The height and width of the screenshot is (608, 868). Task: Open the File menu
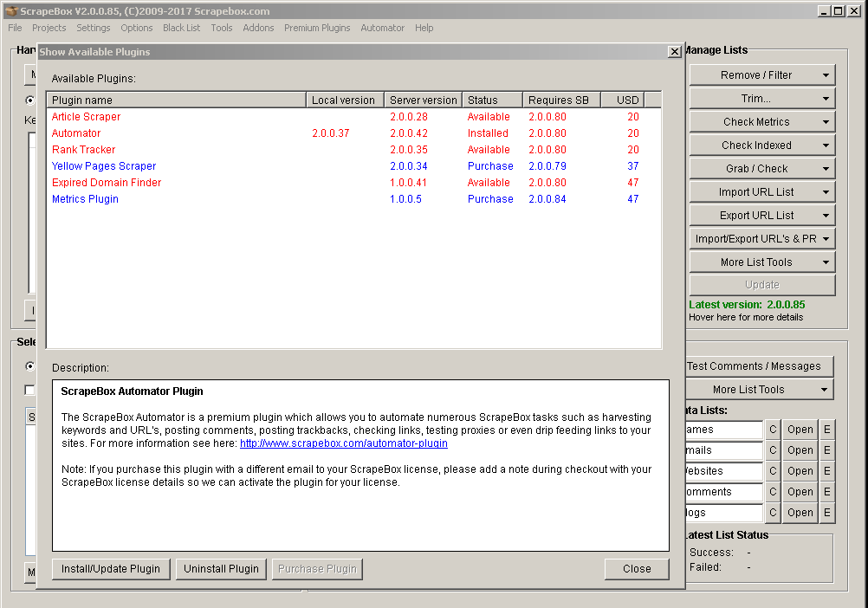(15, 28)
